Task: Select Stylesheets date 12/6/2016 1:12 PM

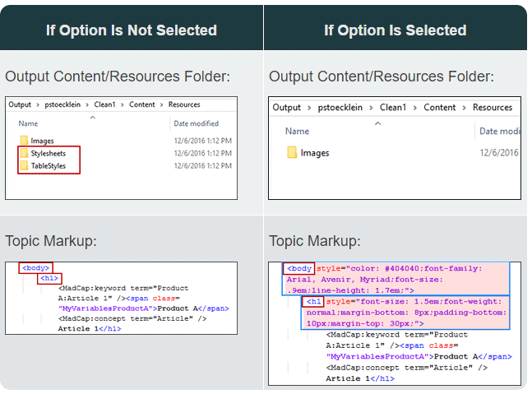Action: click(203, 153)
